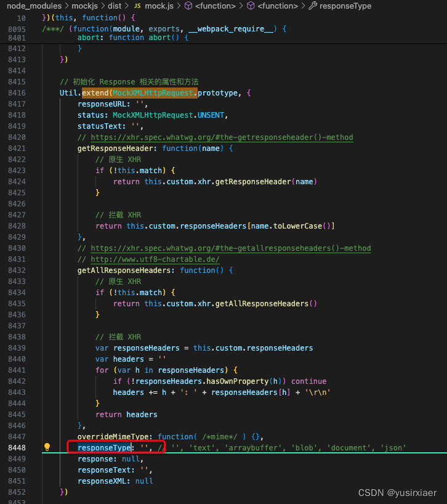Click the lightbulb code action icon

47,447
